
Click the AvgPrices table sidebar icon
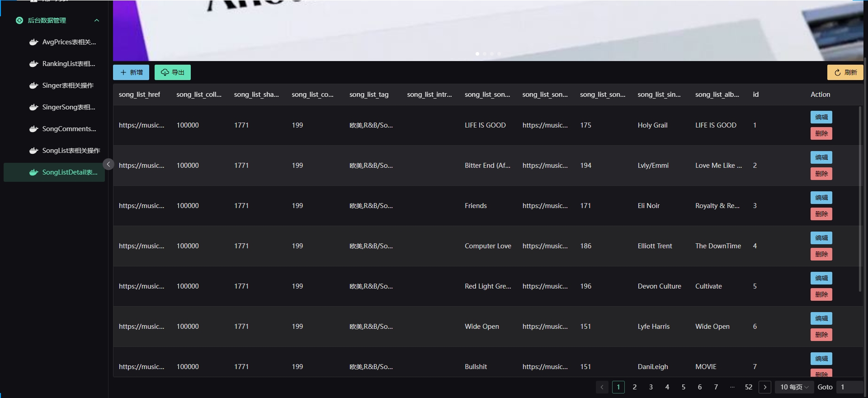click(x=33, y=42)
